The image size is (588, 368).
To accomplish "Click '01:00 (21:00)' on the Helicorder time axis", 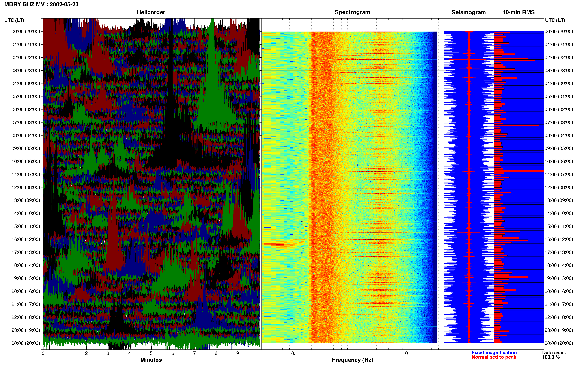I will click(26, 45).
